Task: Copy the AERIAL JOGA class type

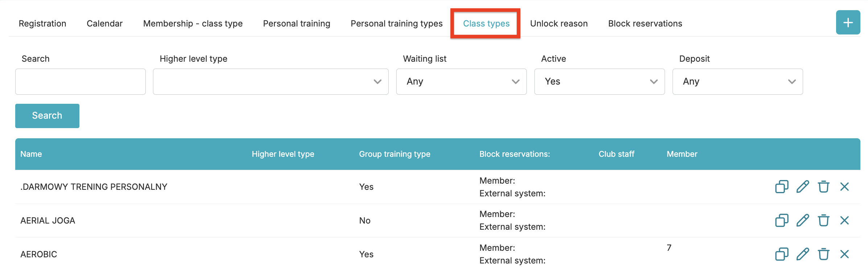Action: coord(782,220)
